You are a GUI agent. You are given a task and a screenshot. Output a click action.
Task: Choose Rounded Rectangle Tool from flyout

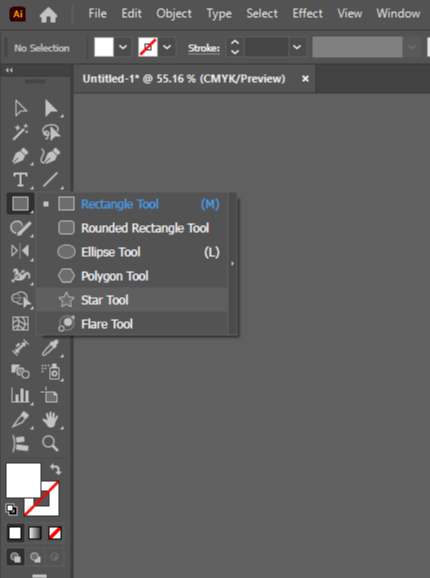[x=133, y=228]
